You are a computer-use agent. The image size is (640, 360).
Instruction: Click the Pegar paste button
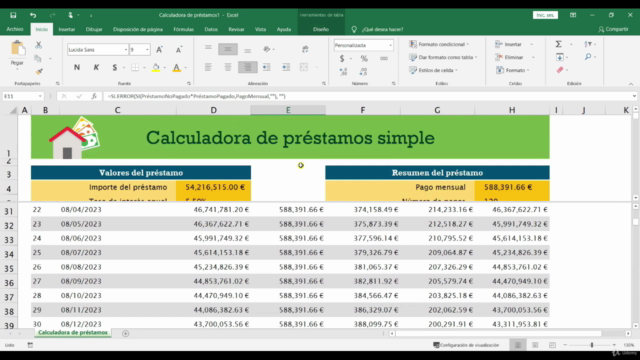coord(17,54)
